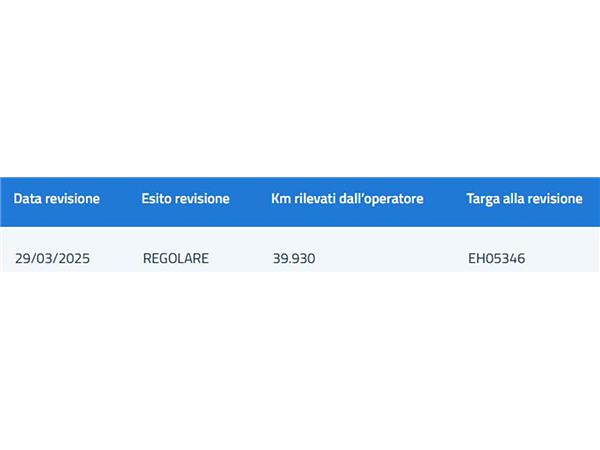
Task: Click the 39.930 kilometers value
Action: click(x=294, y=258)
